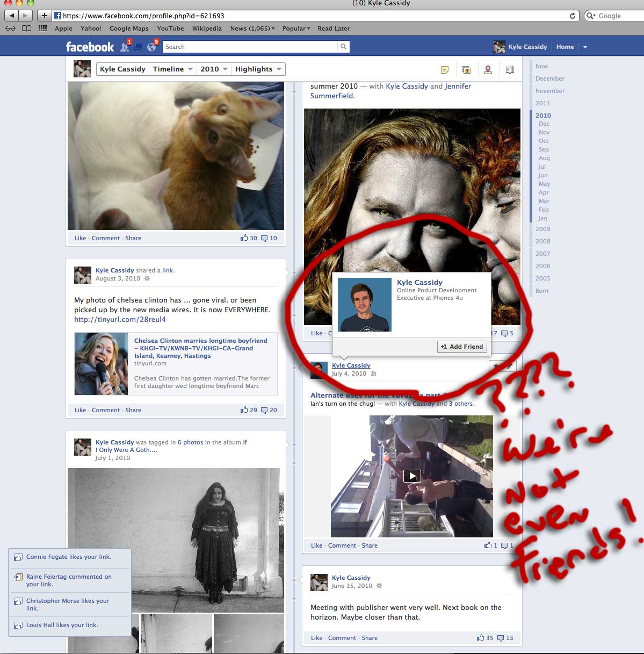Show Top Sites grid icon

click(x=42, y=28)
